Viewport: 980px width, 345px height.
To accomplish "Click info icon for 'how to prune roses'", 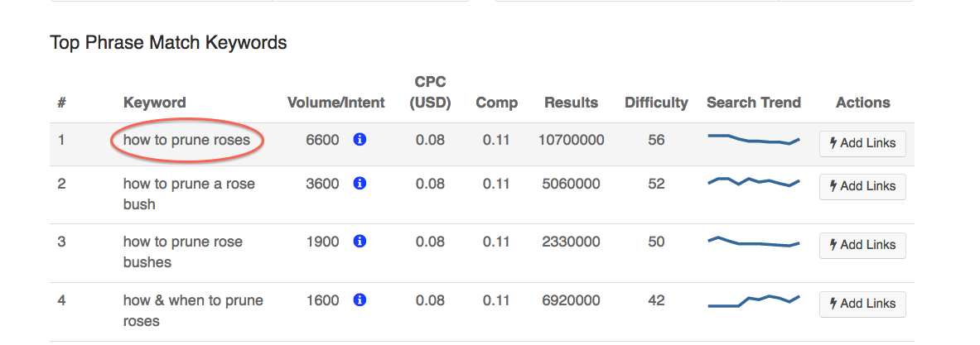I will pyautogui.click(x=360, y=140).
